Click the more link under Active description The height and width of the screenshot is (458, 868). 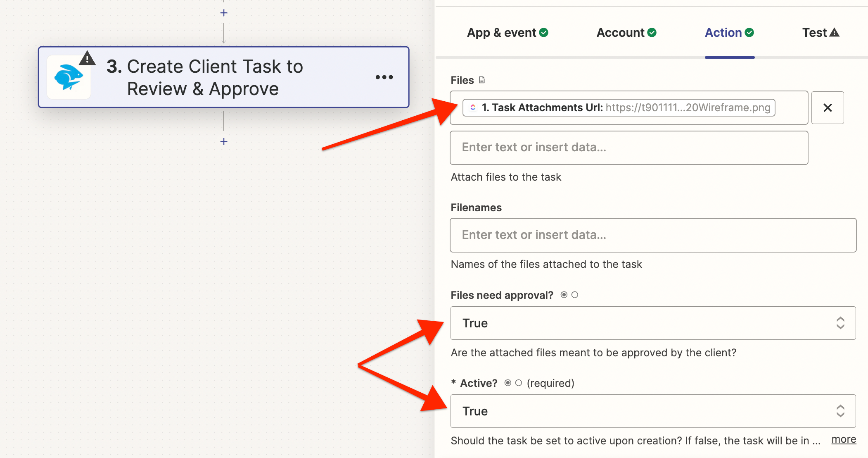[x=844, y=439]
